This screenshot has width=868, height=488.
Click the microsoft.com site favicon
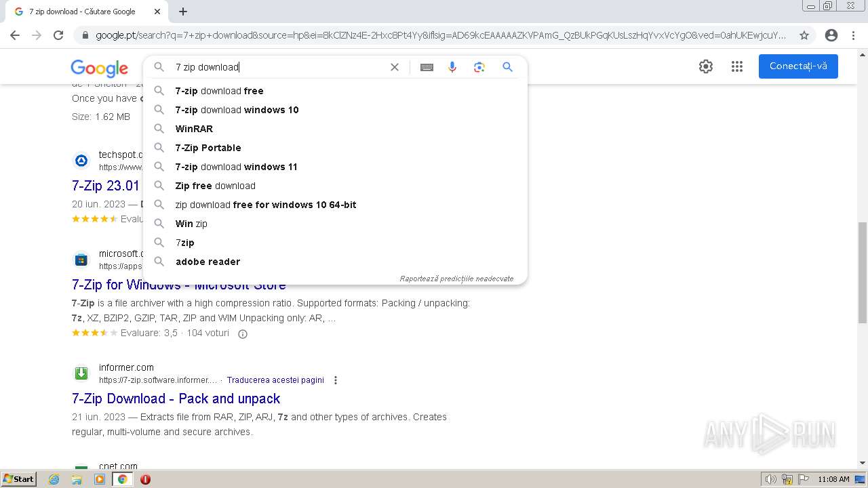click(x=81, y=260)
